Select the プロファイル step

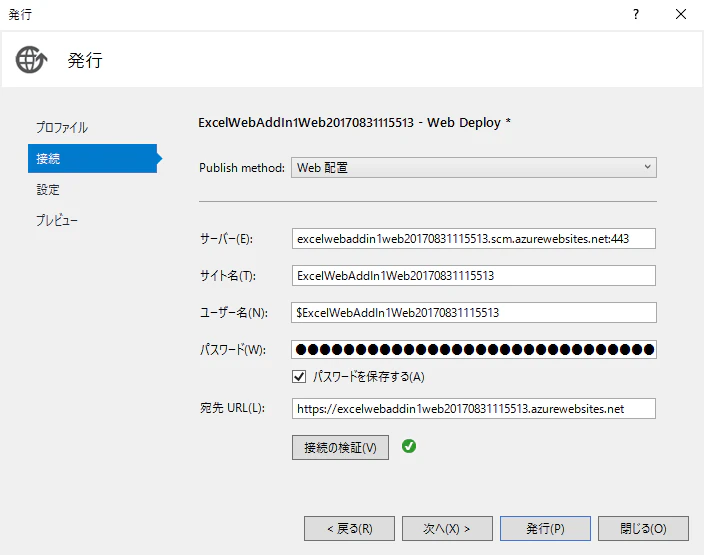(x=62, y=128)
